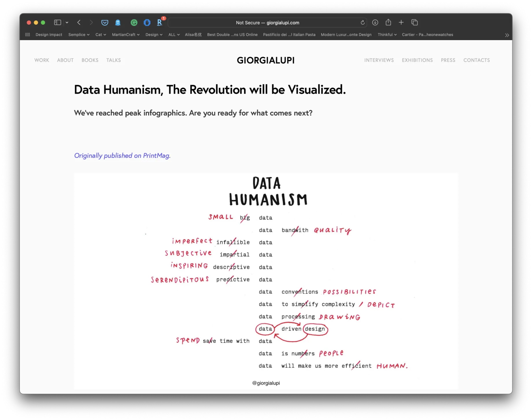Open the Pocket extension icon
This screenshot has width=532, height=420.
click(105, 22)
